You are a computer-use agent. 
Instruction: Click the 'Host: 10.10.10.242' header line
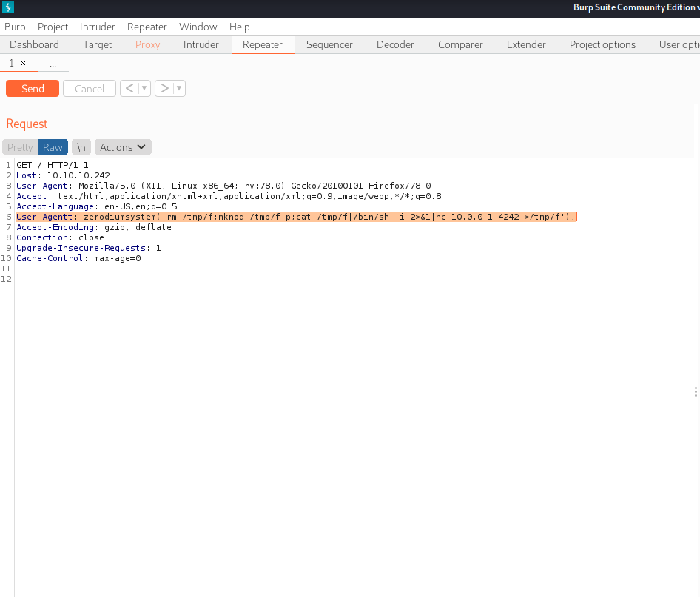[63, 175]
